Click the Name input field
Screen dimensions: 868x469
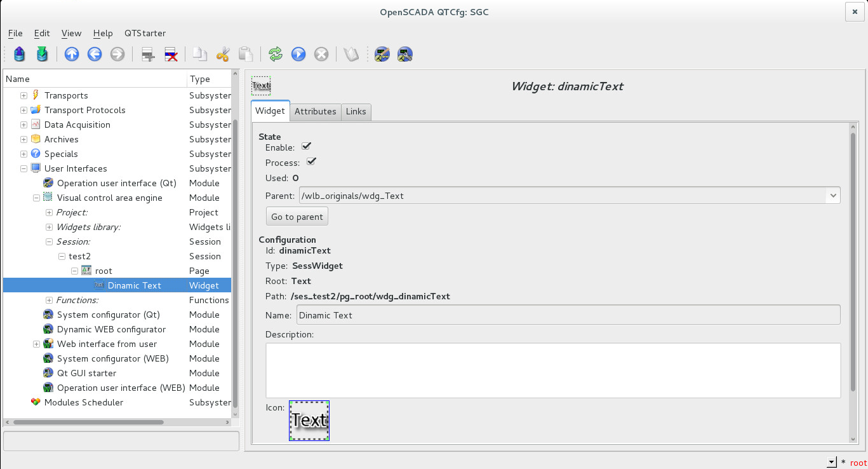(568, 315)
